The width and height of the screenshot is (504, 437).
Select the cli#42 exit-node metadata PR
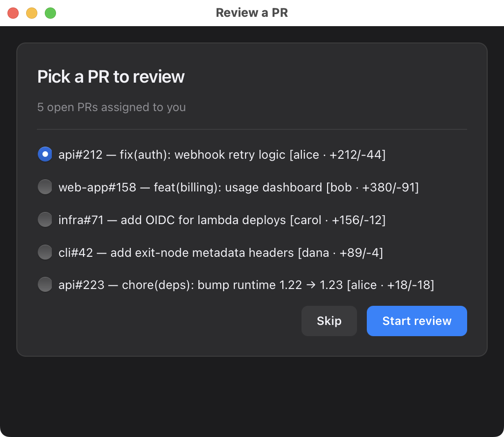coord(45,252)
